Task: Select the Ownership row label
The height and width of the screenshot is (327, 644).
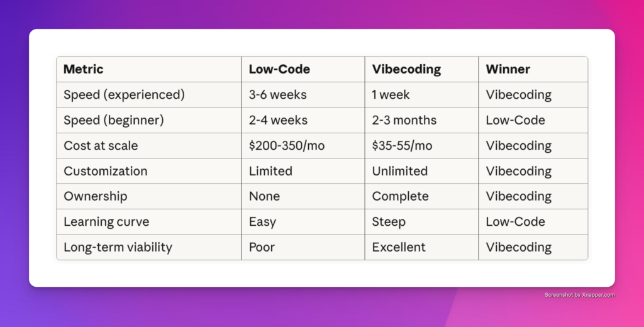Action: 96,196
